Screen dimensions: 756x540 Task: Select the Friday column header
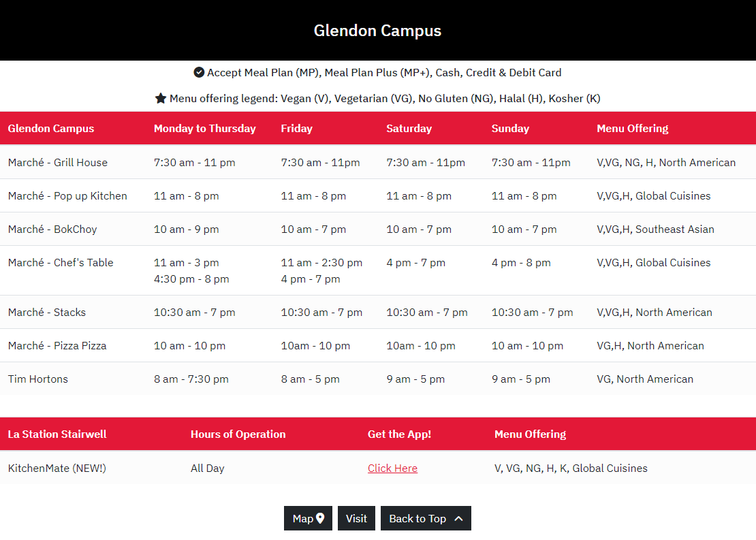click(296, 128)
